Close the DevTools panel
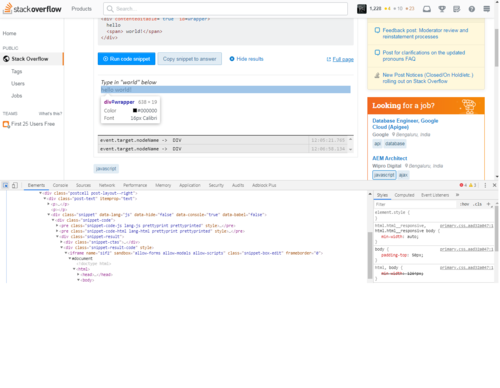 pyautogui.click(x=494, y=185)
